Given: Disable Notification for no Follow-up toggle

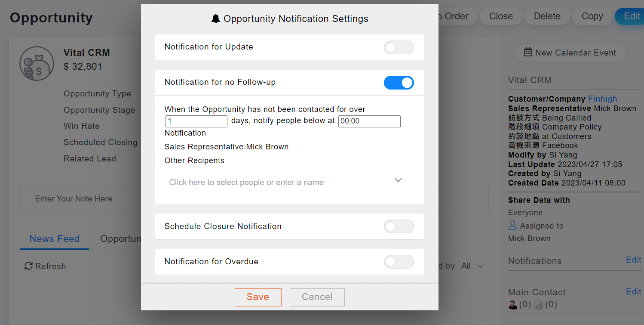Looking at the screenshot, I should click(x=399, y=83).
